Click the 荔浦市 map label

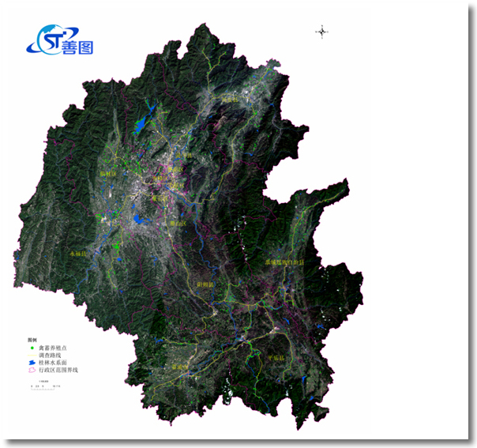(180, 367)
